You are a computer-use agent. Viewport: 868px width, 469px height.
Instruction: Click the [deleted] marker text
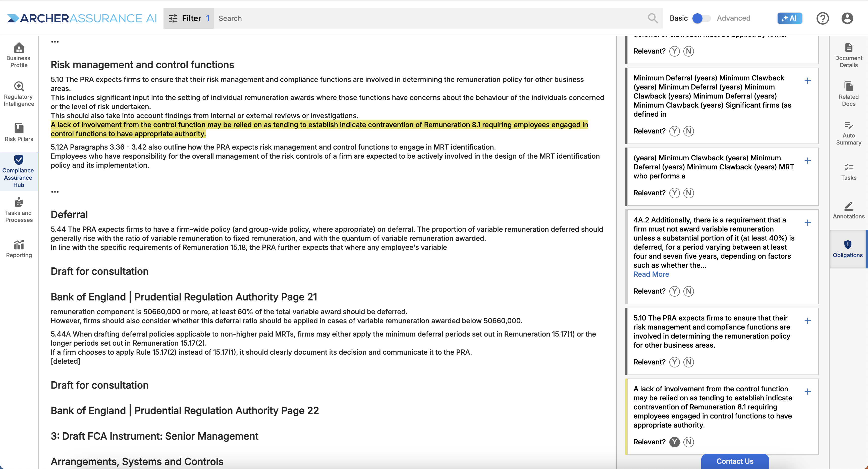(x=65, y=361)
